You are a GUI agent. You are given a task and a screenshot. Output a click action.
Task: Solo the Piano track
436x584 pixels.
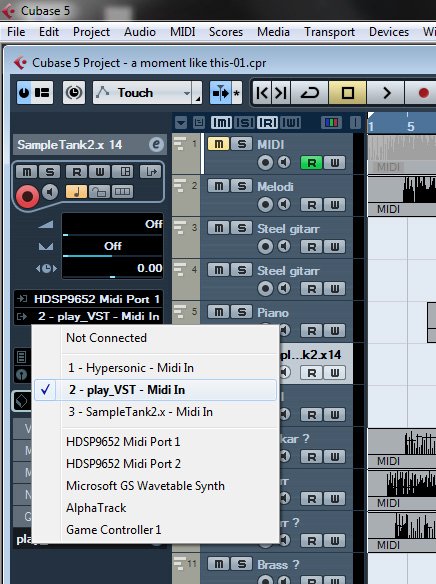click(242, 311)
